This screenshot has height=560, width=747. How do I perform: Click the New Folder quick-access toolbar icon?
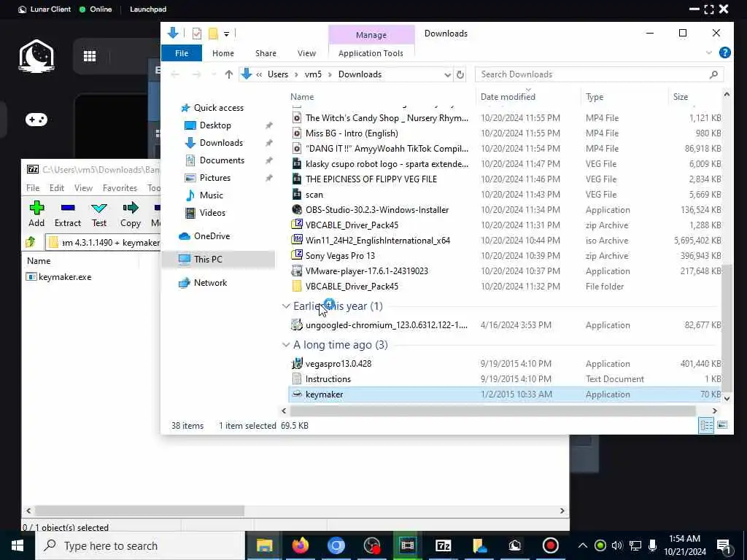coord(213,34)
